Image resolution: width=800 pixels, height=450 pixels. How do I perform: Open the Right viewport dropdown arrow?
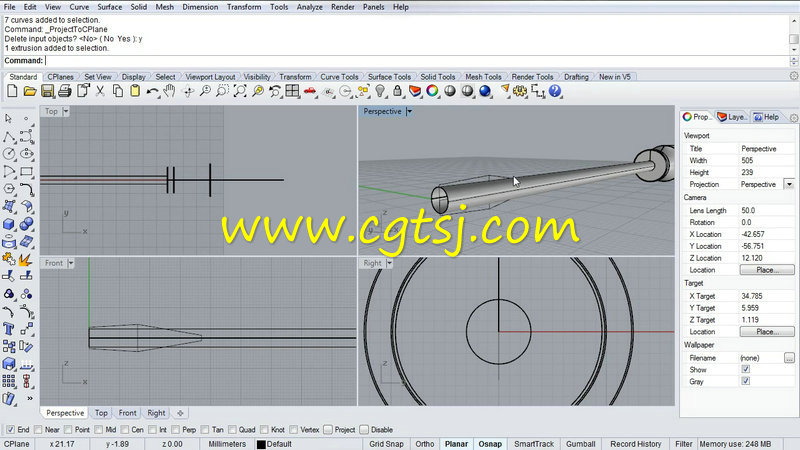(389, 263)
